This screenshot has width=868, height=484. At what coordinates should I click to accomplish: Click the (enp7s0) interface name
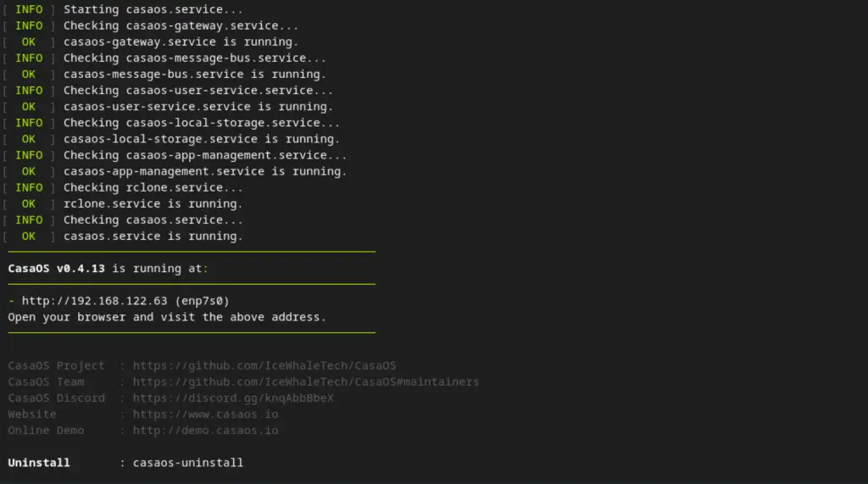tap(202, 301)
